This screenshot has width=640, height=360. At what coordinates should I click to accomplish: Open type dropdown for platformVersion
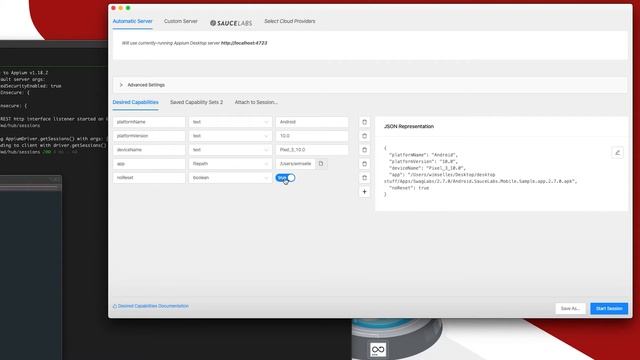tap(230, 136)
